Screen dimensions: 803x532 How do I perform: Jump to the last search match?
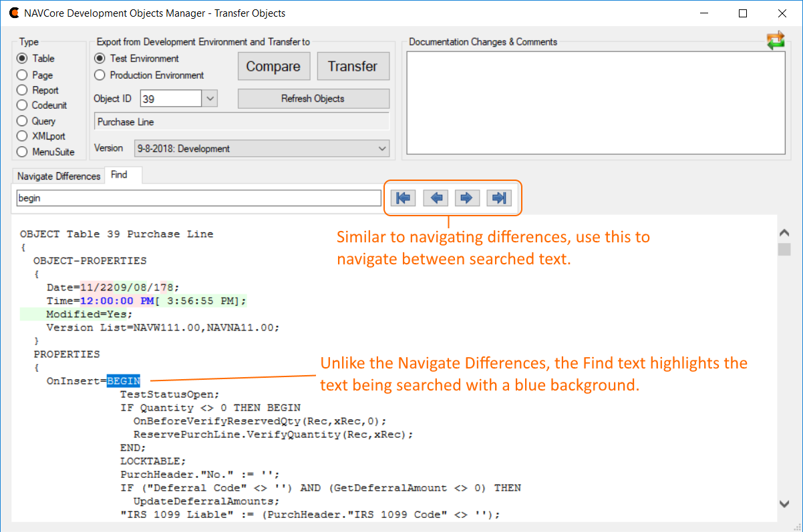coord(499,198)
